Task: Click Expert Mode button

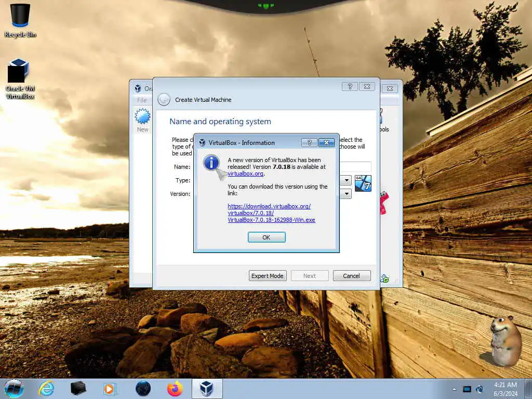Action: pyautogui.click(x=268, y=276)
